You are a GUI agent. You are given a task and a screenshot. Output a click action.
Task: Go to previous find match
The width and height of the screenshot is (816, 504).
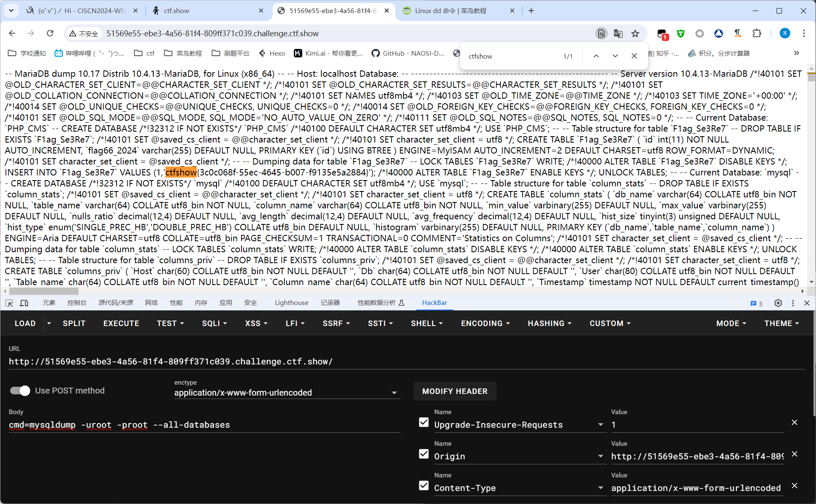click(x=596, y=56)
